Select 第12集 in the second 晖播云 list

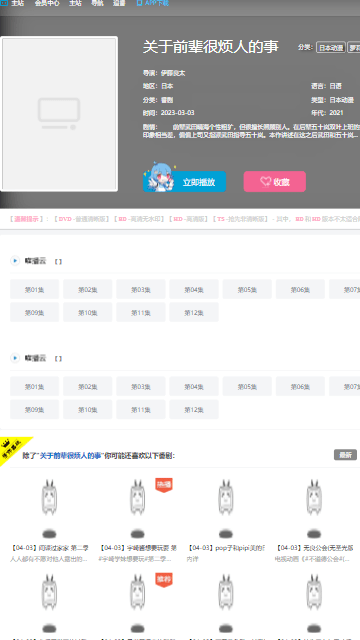click(x=194, y=409)
